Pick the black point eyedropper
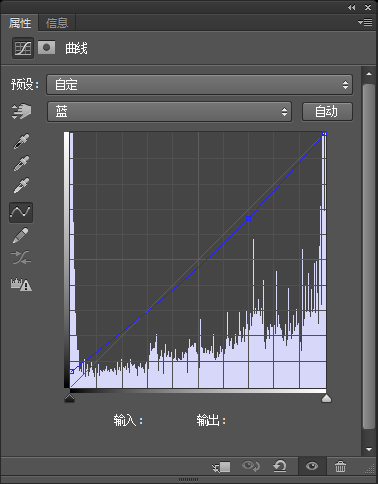 coord(21,141)
